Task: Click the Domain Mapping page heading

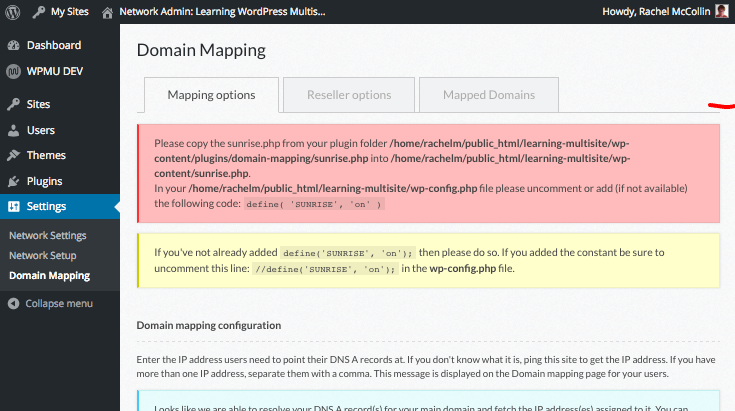Action: [201, 51]
